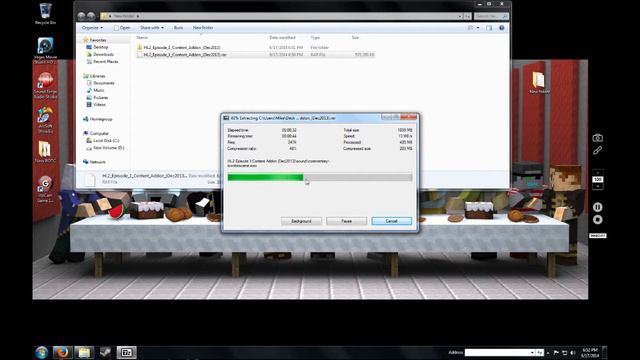The width and height of the screenshot is (640, 360).
Task: Click the Show desktop strip on taskbar
Action: (x=604, y=353)
